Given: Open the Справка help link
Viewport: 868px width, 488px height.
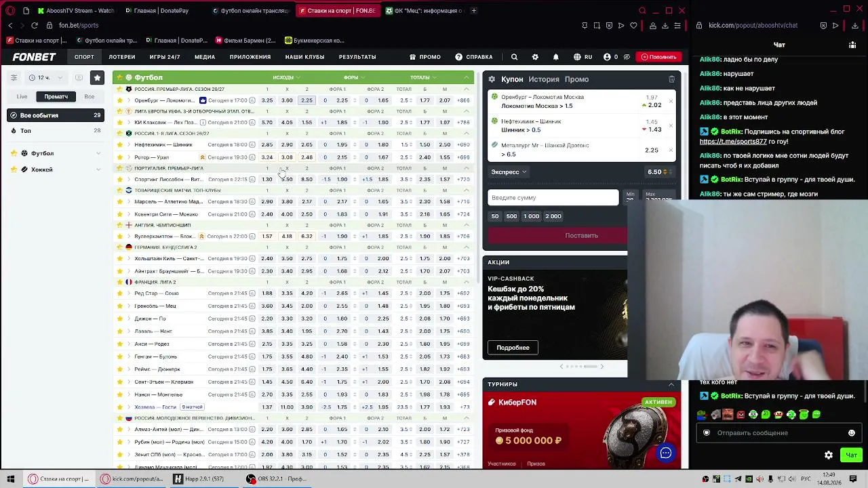Looking at the screenshot, I should coord(474,57).
